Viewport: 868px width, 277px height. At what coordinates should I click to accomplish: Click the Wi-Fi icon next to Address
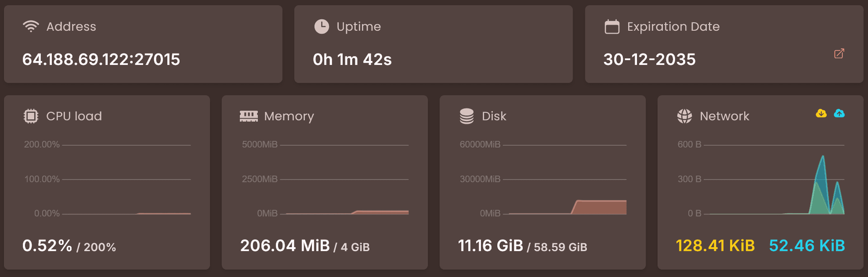tap(30, 26)
